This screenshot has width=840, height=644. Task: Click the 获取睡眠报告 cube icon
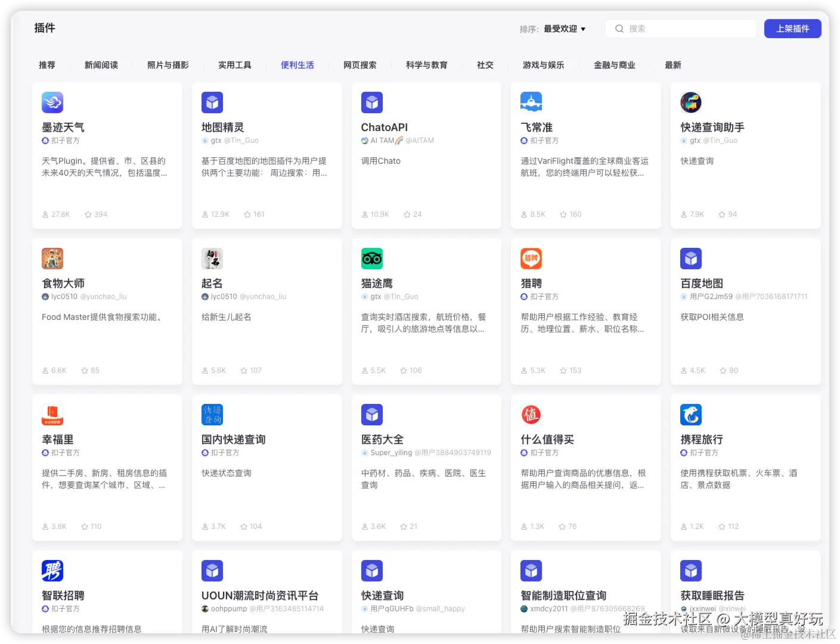click(x=691, y=571)
